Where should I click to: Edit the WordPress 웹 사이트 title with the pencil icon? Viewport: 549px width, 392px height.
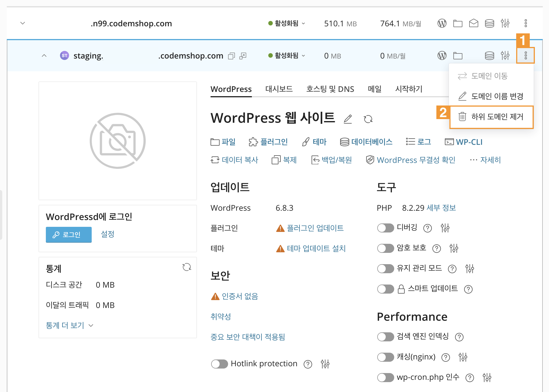pyautogui.click(x=348, y=119)
